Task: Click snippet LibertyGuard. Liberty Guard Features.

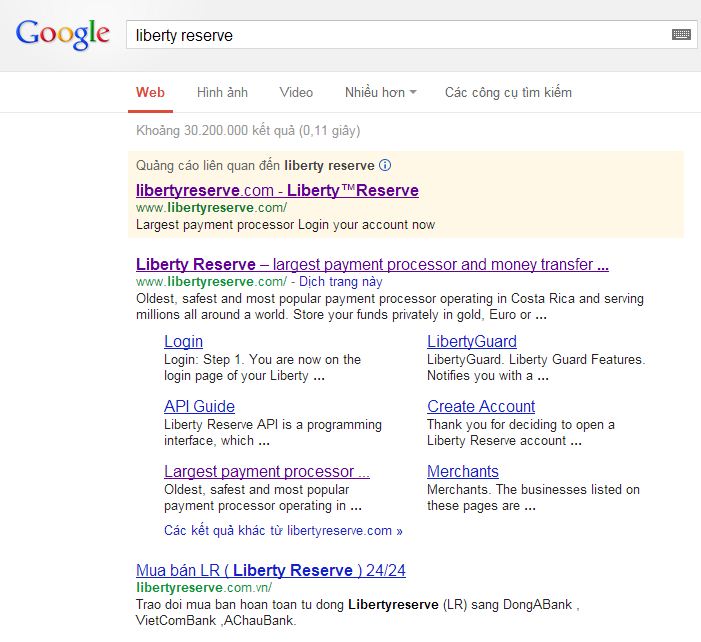Action: point(536,367)
